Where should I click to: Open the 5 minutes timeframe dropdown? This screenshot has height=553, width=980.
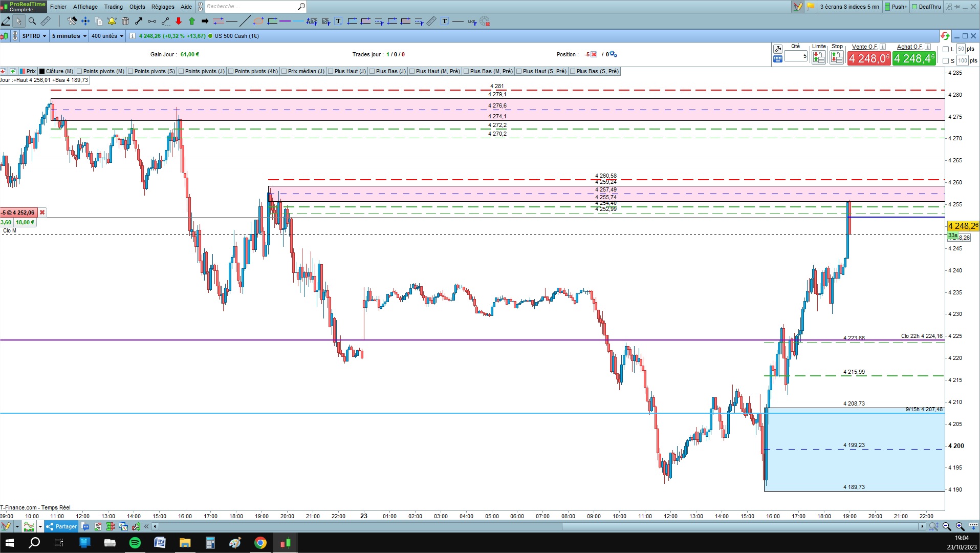[69, 36]
